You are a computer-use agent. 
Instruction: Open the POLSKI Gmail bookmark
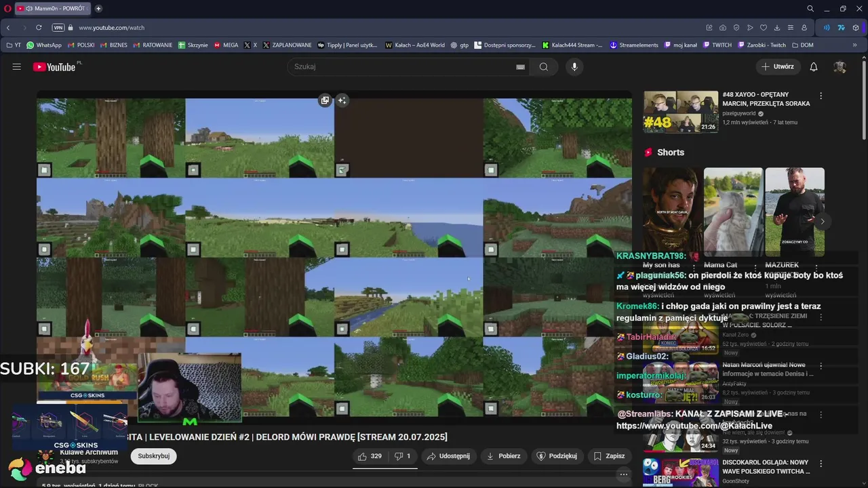tap(81, 45)
